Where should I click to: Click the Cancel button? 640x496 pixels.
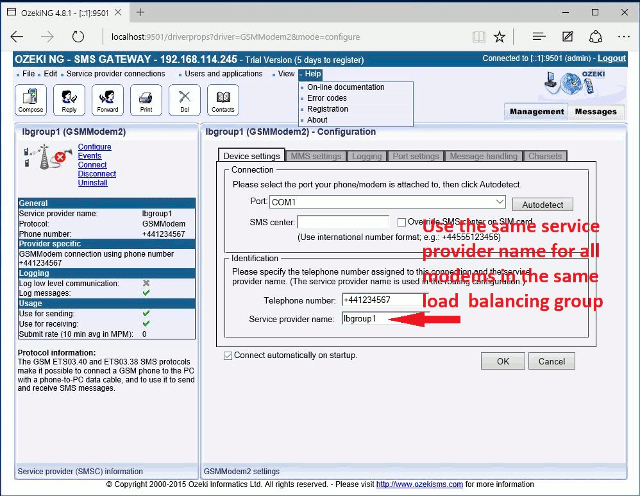(x=551, y=361)
